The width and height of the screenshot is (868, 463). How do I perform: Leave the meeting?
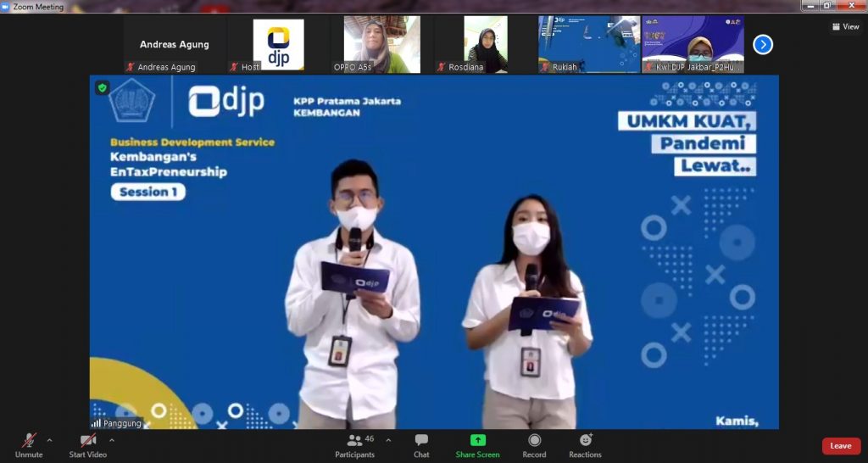[841, 446]
